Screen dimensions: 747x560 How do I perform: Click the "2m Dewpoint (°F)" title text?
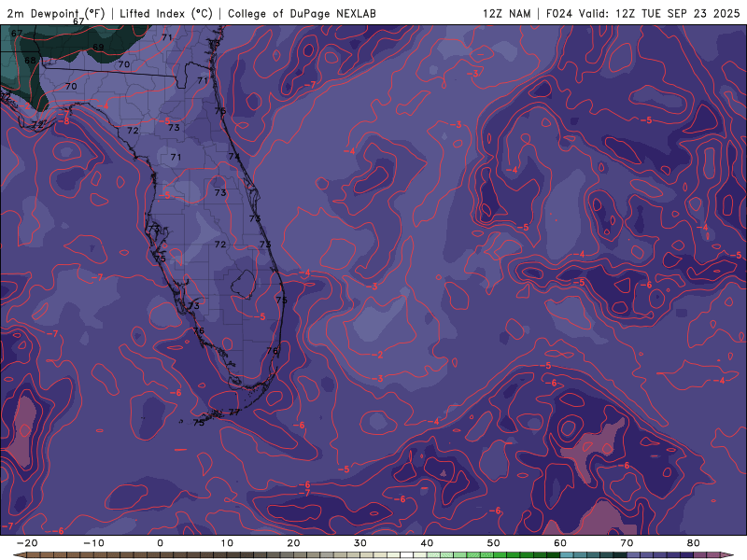[x=56, y=13]
